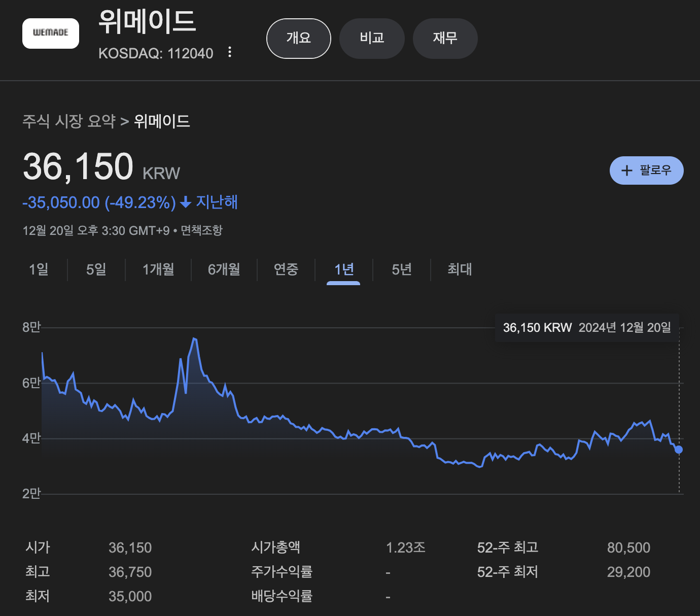The height and width of the screenshot is (616, 700).
Task: Click the blue down-arrow price change icon
Action: click(186, 202)
